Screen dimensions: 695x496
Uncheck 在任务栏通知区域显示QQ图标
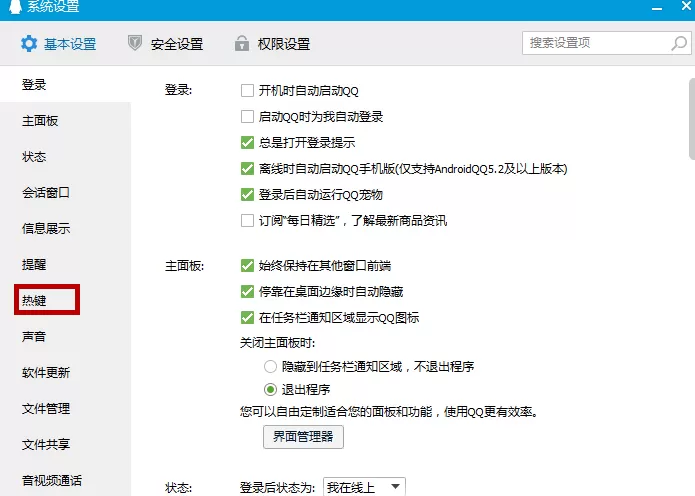(x=247, y=317)
